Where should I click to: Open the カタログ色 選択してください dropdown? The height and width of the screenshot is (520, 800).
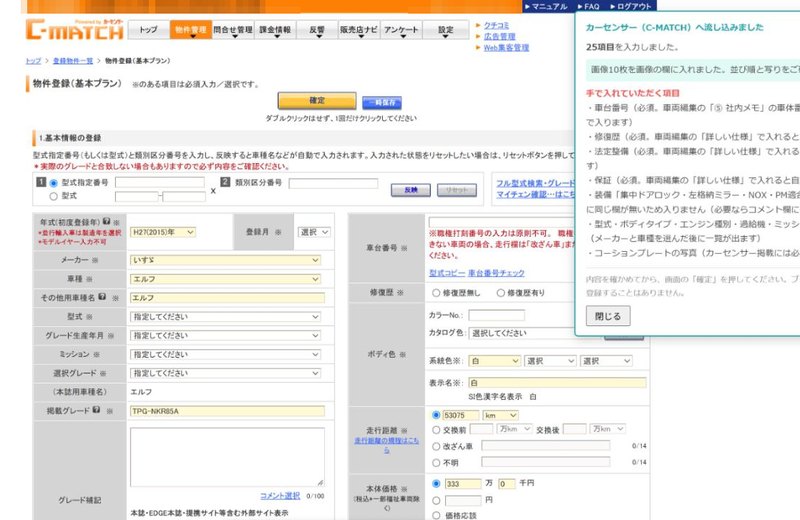(x=521, y=333)
